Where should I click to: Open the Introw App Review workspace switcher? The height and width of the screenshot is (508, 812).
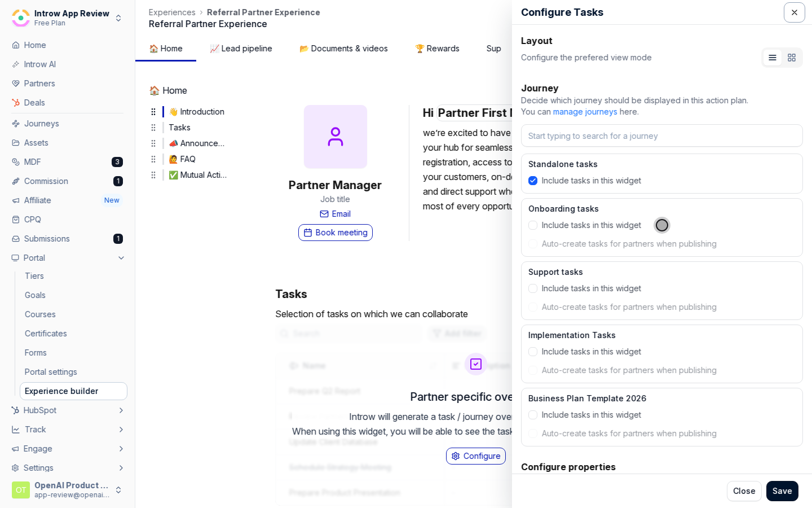[x=67, y=18]
